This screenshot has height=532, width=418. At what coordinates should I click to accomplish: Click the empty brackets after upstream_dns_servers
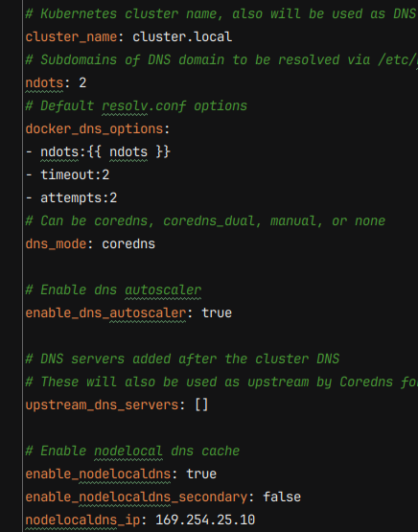[x=201, y=405]
